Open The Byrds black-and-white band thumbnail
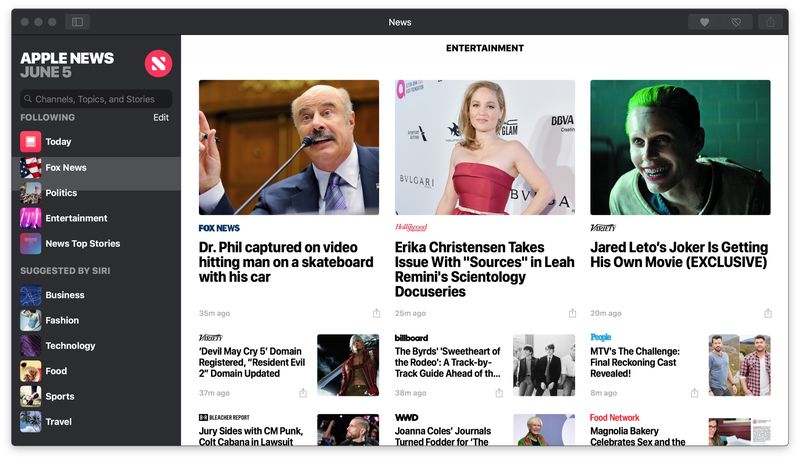This screenshot has height=460, width=800. click(x=544, y=365)
